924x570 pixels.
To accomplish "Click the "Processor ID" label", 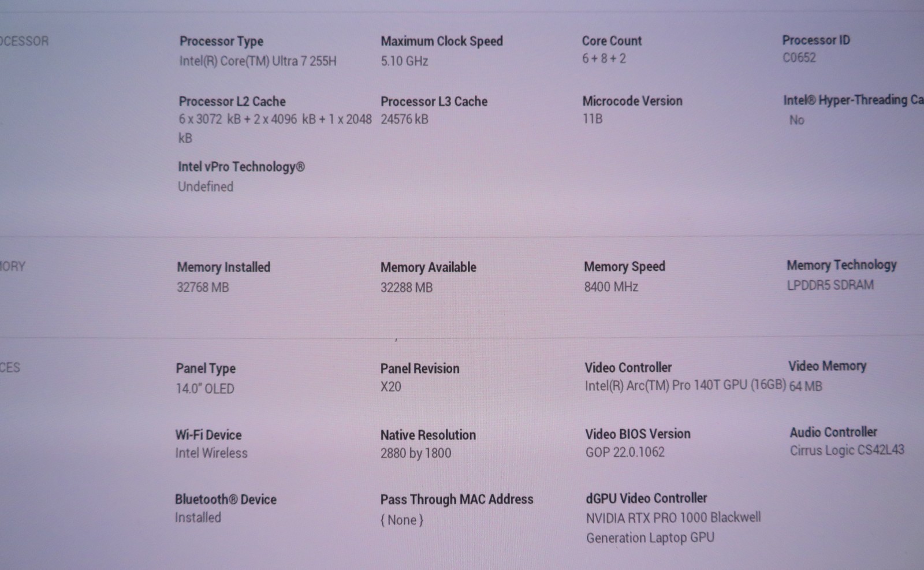I will click(x=816, y=40).
